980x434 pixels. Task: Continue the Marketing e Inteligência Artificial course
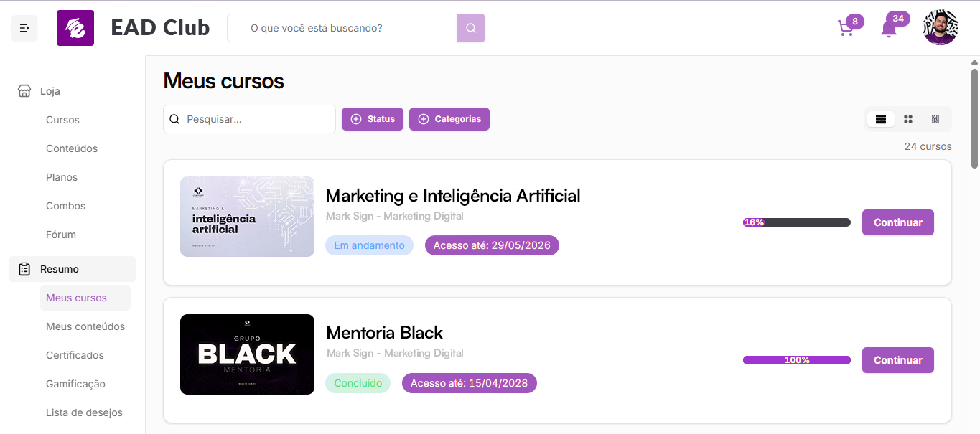898,222
